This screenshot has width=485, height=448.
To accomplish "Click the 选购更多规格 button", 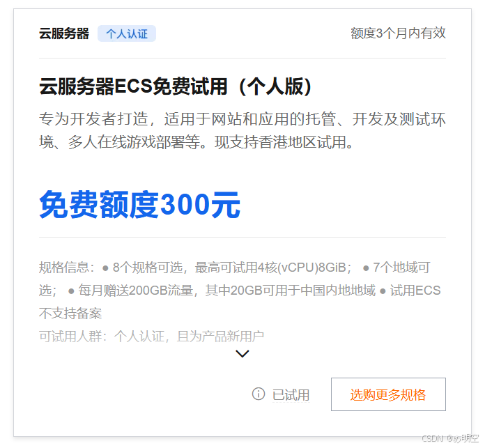I will [x=388, y=394].
